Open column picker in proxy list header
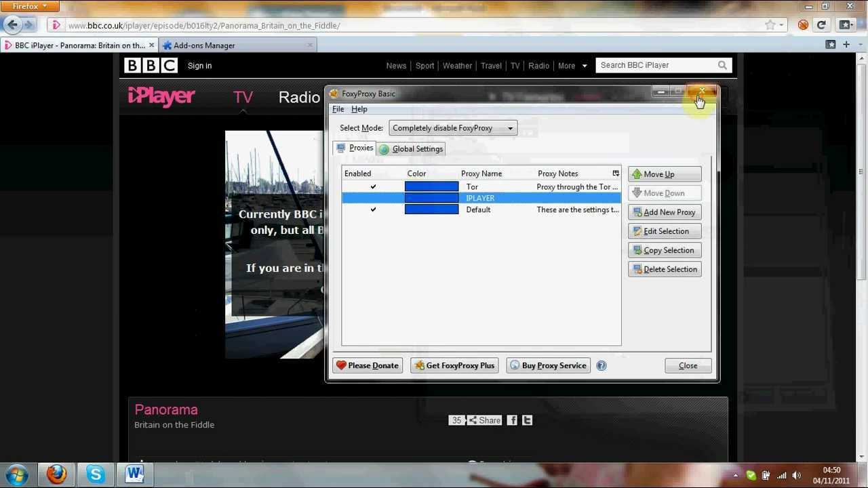 (616, 174)
